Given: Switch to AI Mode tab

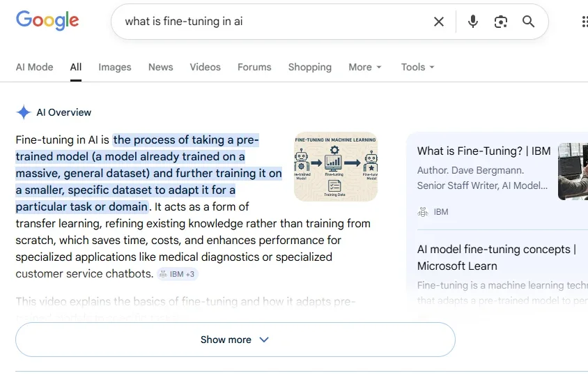Looking at the screenshot, I should click(x=35, y=67).
